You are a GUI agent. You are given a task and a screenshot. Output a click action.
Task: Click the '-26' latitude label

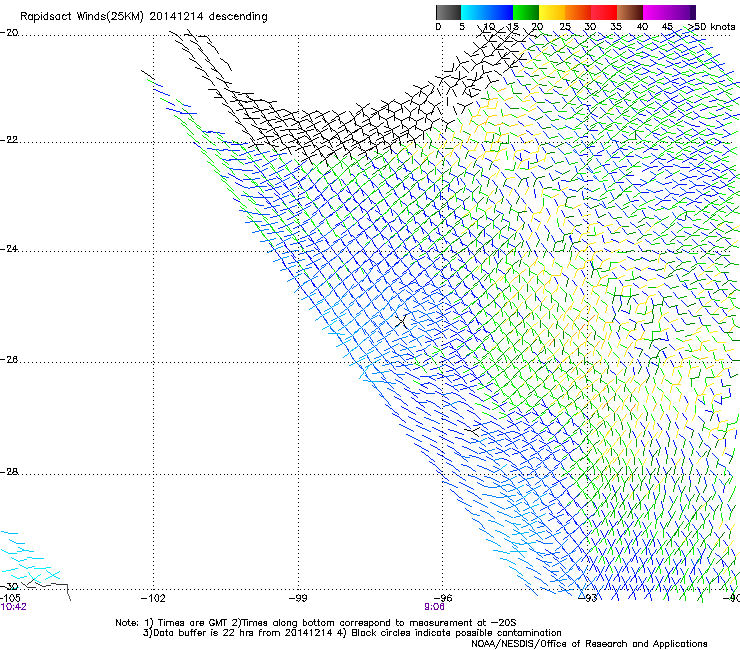tap(10, 360)
